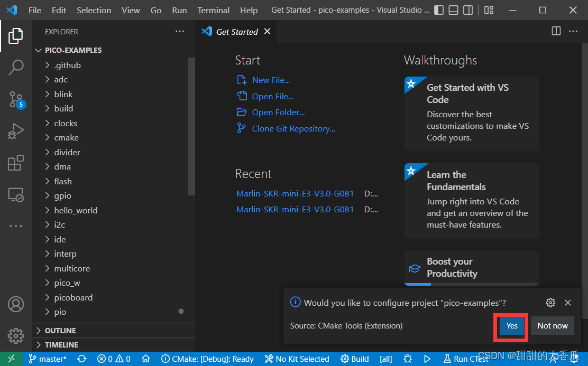Open Source Control view with 5 badge
Image resolution: width=588 pixels, height=366 pixels.
coord(16,100)
